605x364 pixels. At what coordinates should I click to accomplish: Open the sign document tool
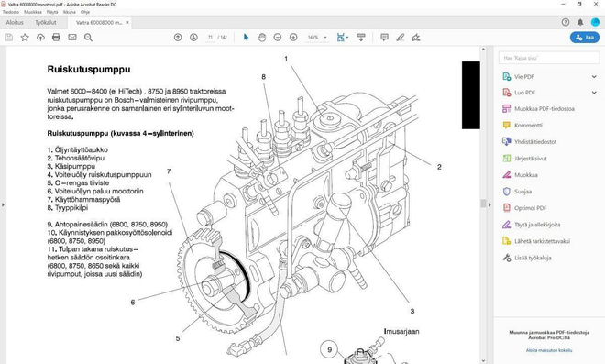[416, 38]
